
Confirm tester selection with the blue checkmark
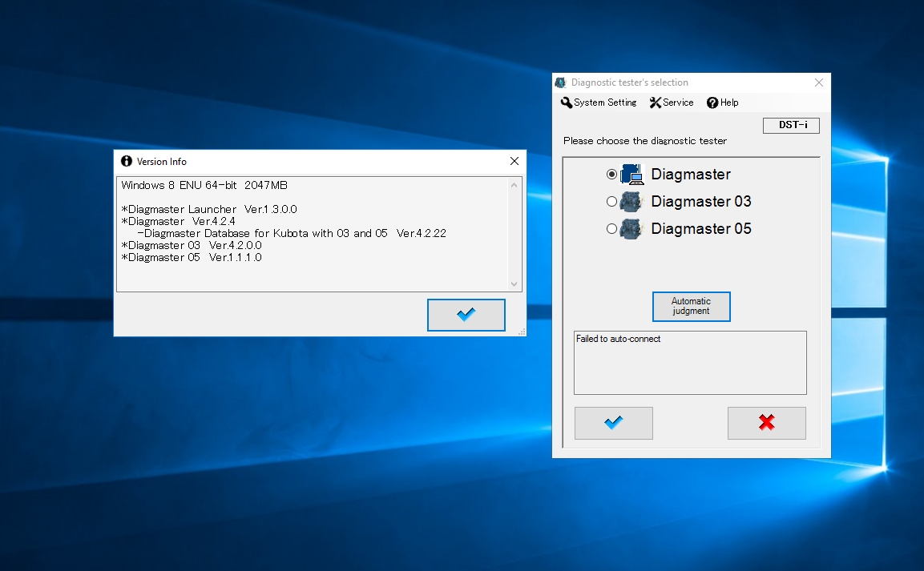[x=614, y=423]
